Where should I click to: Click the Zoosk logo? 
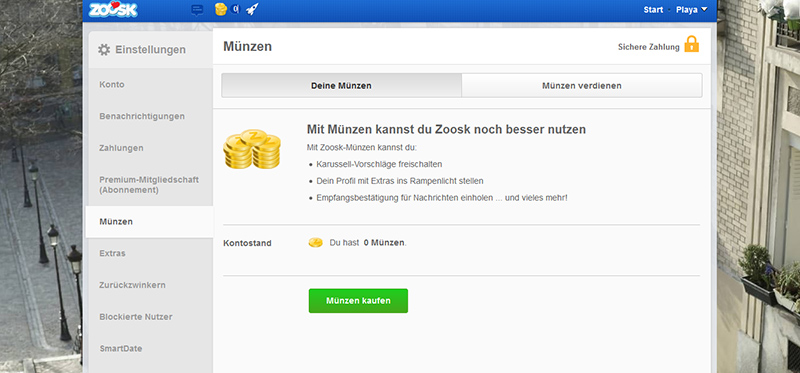pyautogui.click(x=113, y=9)
